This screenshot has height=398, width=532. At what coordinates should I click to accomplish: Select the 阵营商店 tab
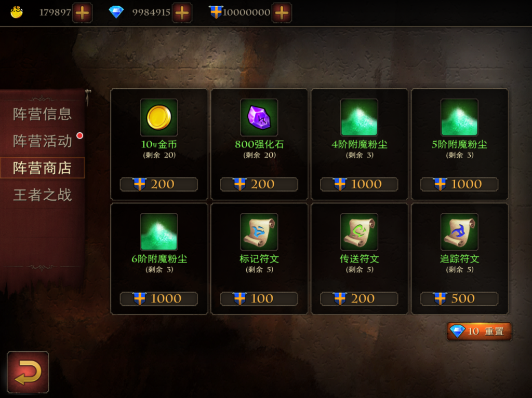(43, 168)
